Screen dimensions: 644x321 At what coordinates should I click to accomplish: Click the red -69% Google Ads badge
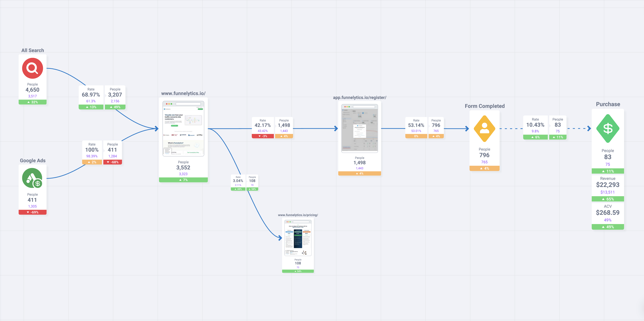(32, 212)
